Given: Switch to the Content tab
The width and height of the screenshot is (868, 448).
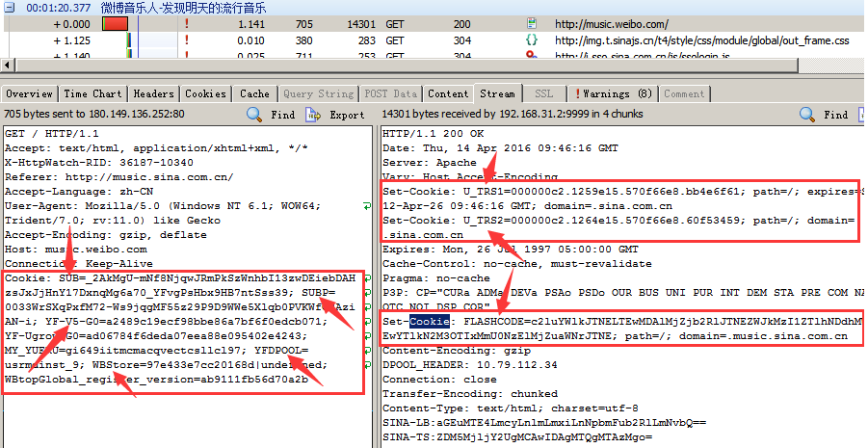Looking at the screenshot, I should [x=448, y=93].
